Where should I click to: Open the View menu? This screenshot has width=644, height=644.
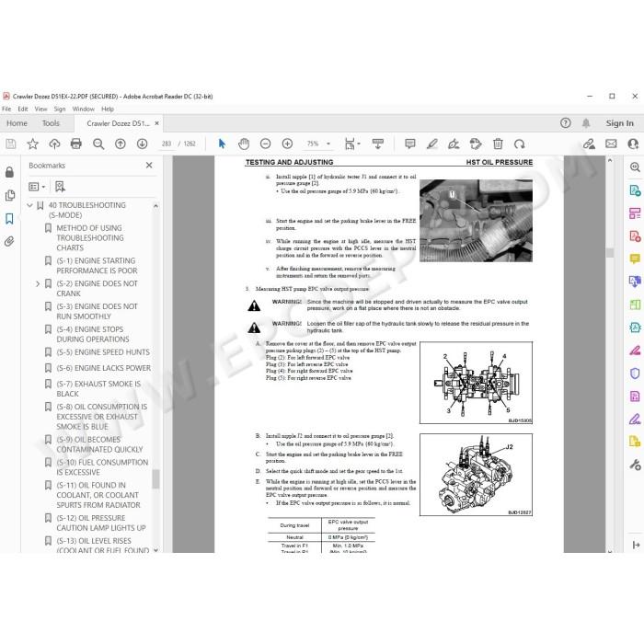tap(40, 109)
